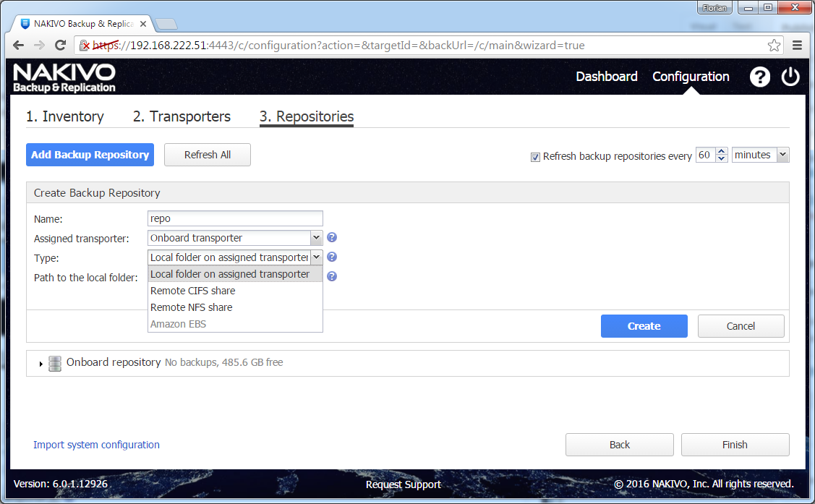Collapse the Type dropdown
This screenshot has width=815, height=504.
(x=316, y=257)
